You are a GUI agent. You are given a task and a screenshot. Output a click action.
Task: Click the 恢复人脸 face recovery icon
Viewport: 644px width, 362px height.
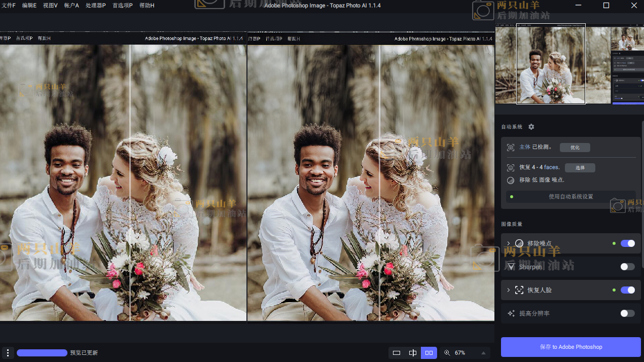[x=519, y=290]
